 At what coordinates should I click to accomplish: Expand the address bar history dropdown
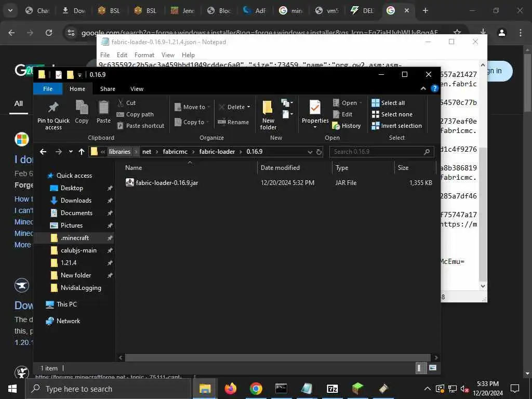coord(310,152)
